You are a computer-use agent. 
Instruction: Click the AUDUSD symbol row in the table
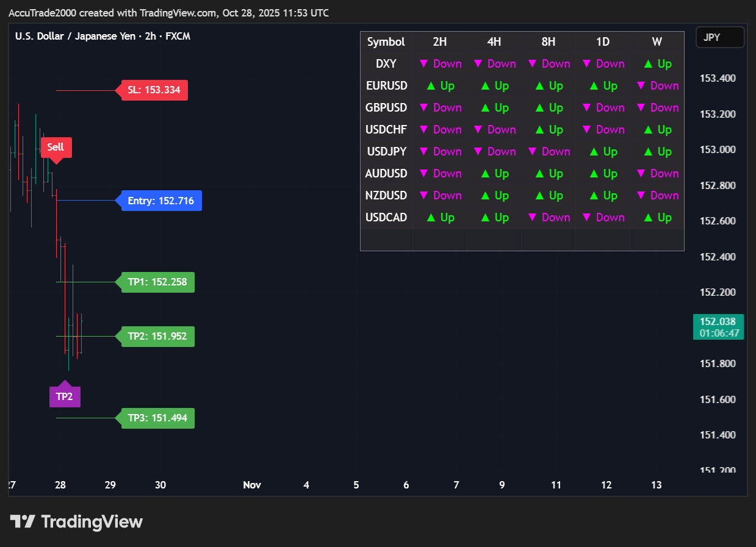(386, 174)
